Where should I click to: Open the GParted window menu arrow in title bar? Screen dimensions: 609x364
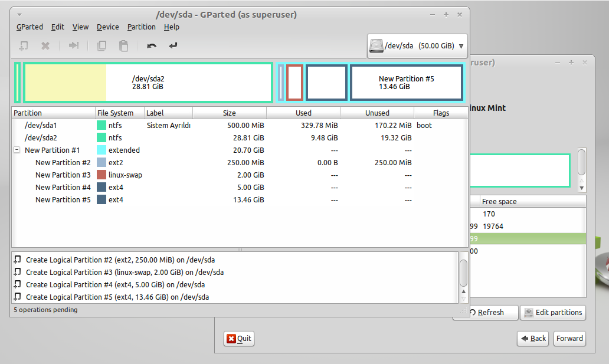point(19,15)
